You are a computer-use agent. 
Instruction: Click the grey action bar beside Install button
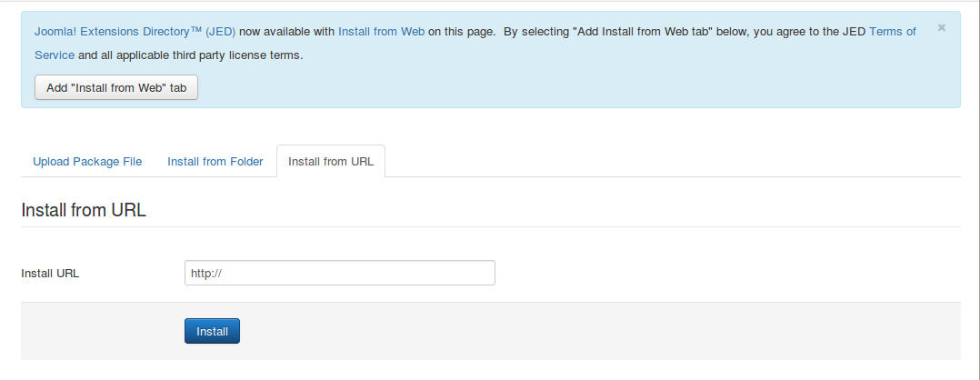[591, 331]
